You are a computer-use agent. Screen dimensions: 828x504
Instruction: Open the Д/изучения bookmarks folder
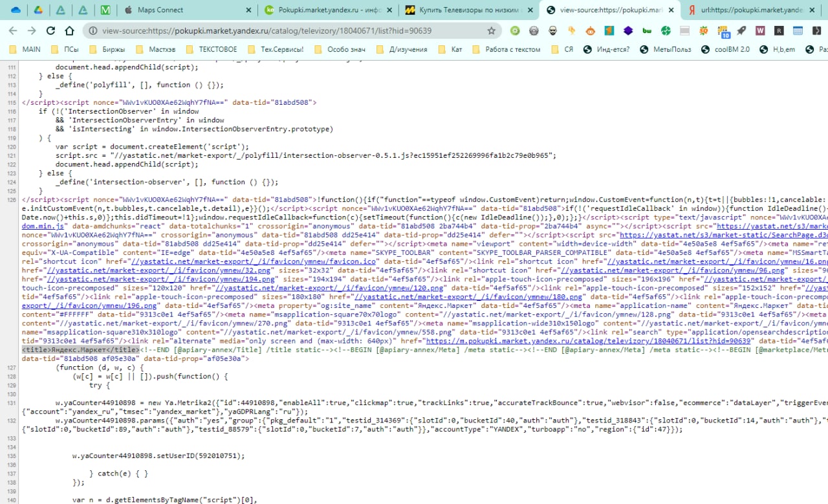coord(403,49)
